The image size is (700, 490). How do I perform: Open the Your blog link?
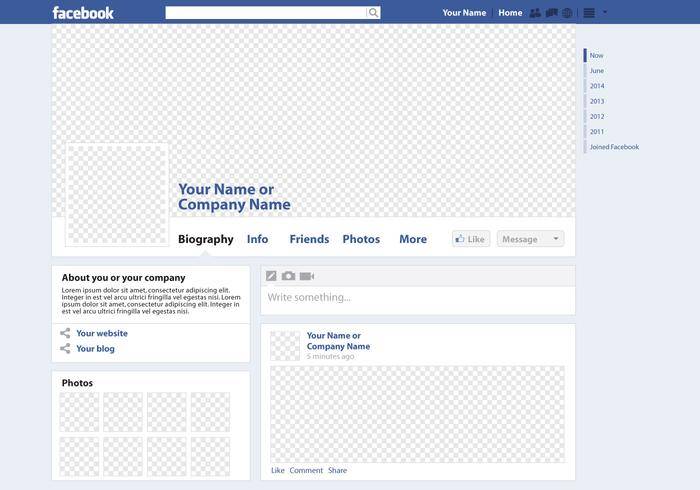[95, 349]
